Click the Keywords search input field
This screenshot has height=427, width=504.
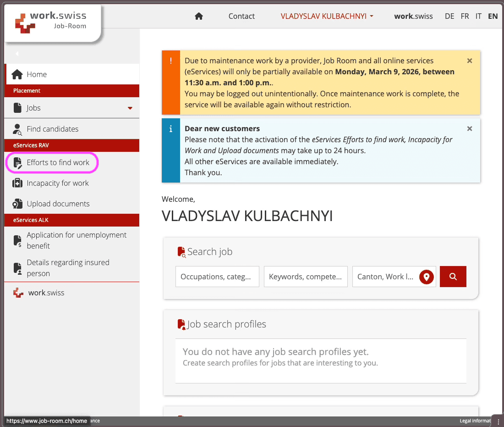306,277
